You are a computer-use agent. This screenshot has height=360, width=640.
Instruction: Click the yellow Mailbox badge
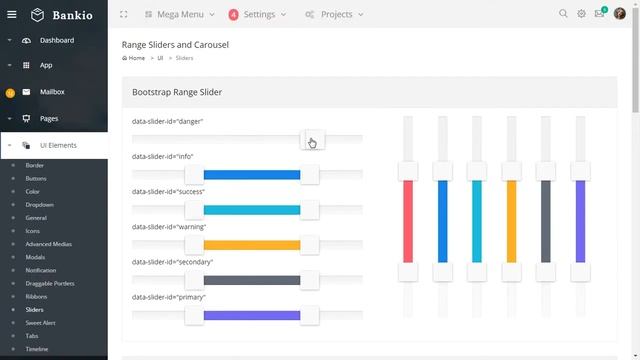point(10,93)
